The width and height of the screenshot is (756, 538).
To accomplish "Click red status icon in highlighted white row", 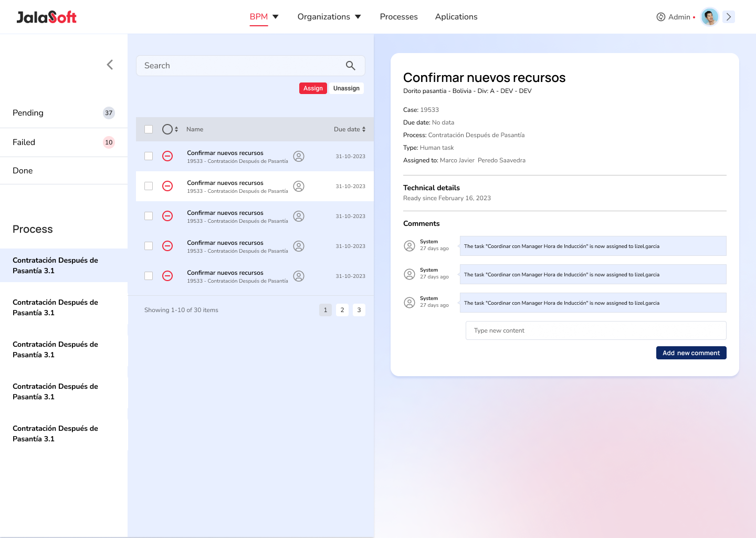I will pyautogui.click(x=167, y=186).
